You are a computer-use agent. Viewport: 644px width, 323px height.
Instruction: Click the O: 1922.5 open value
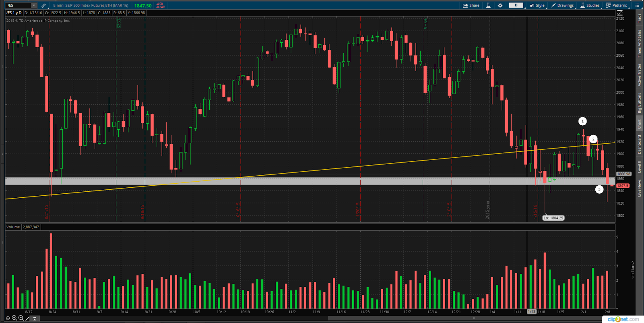point(53,13)
